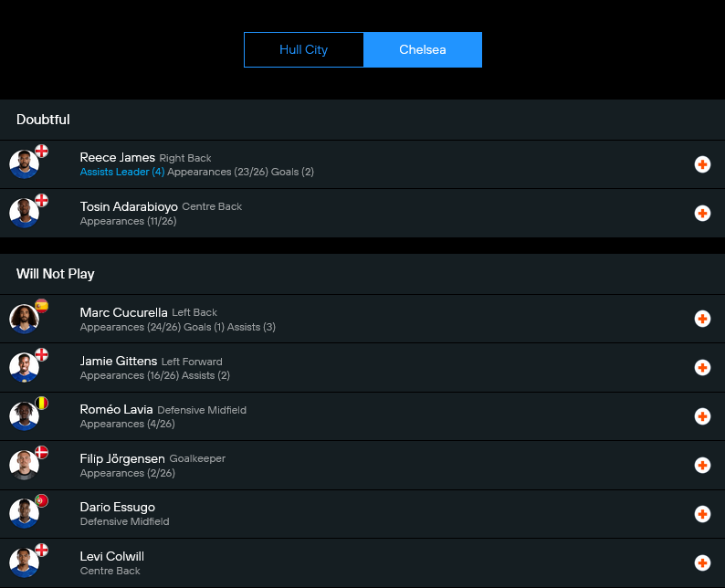This screenshot has width=725, height=588.
Task: Click the injury icon for Marc Cucurella
Action: 702,319
